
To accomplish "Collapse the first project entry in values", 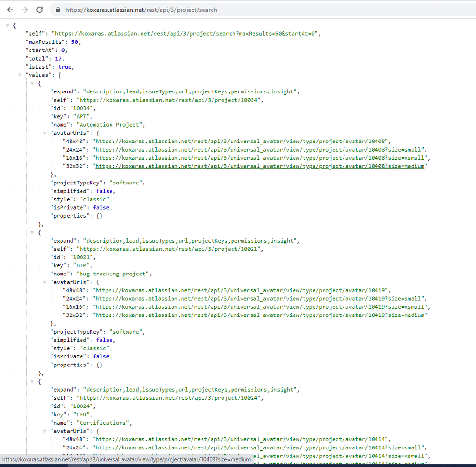I will pyautogui.click(x=32, y=83).
